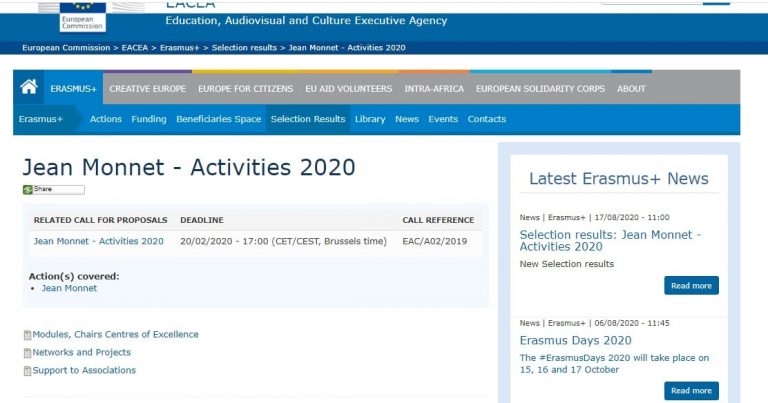Open Jean Monnet - Activities 2020 call link
This screenshot has width=768, height=403.
click(x=98, y=241)
